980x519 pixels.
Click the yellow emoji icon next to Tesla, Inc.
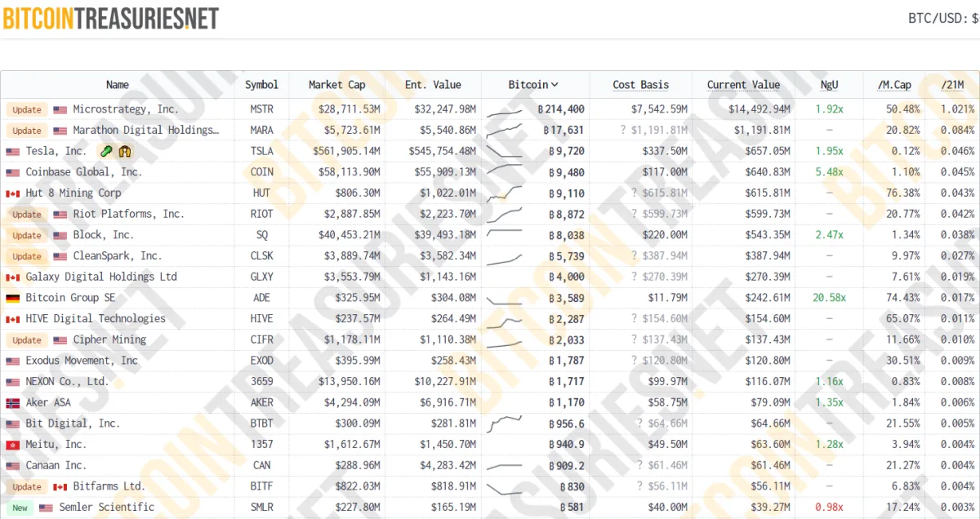[x=124, y=151]
